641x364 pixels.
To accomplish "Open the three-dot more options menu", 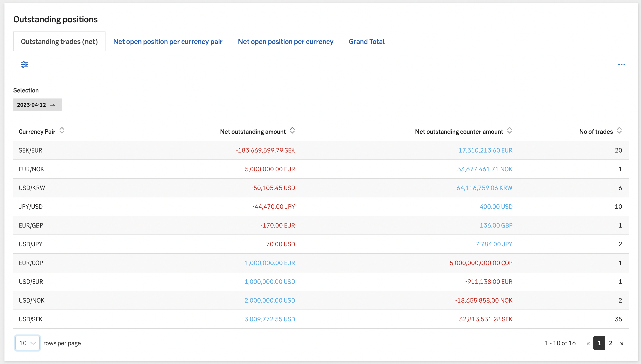I will (621, 65).
